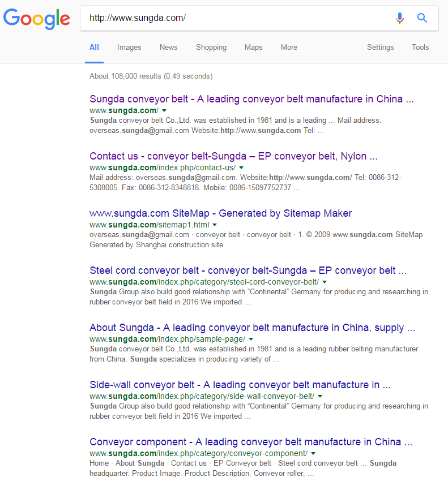
Task: Open the Maps tab
Action: point(253,48)
